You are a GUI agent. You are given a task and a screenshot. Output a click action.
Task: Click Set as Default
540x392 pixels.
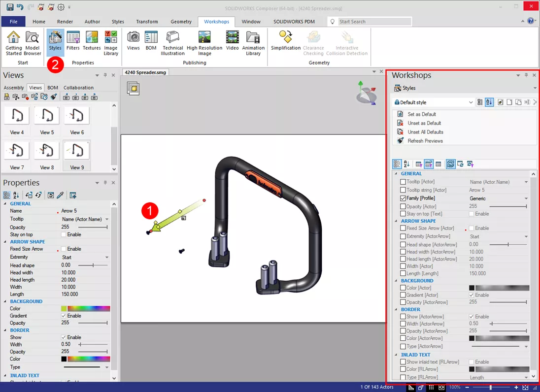click(422, 114)
